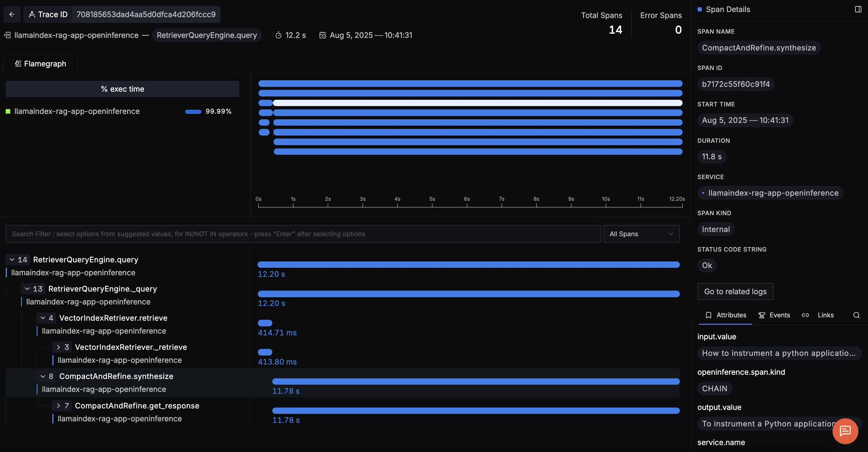
Task: Click the Links chain icon
Action: coord(805,315)
